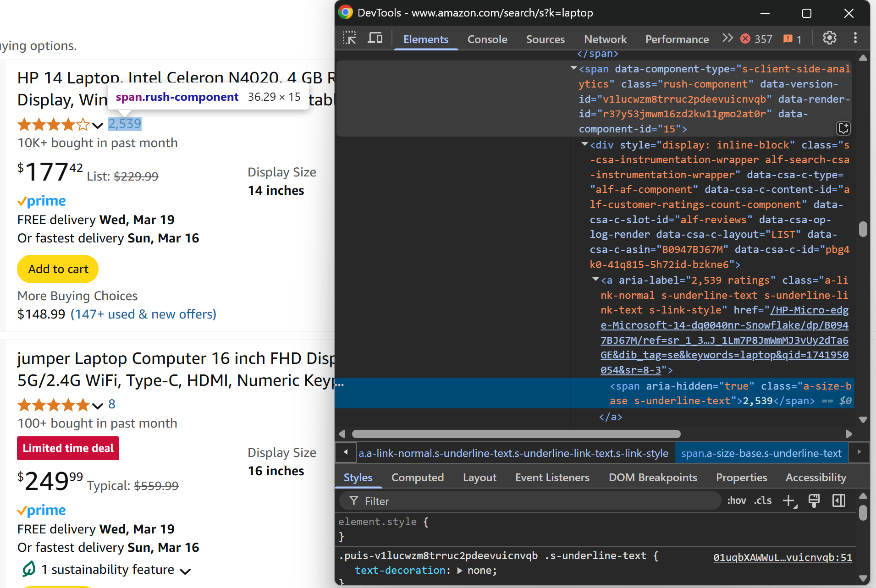Select the a.a-link-normal breadcrumb
Screen dimensions: 876x588
513,453
